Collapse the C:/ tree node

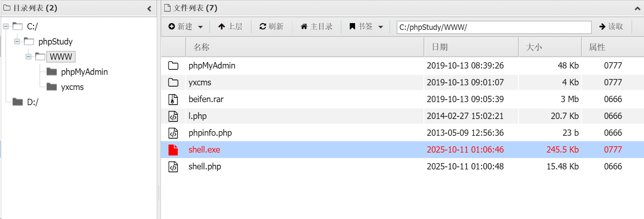click(x=6, y=26)
